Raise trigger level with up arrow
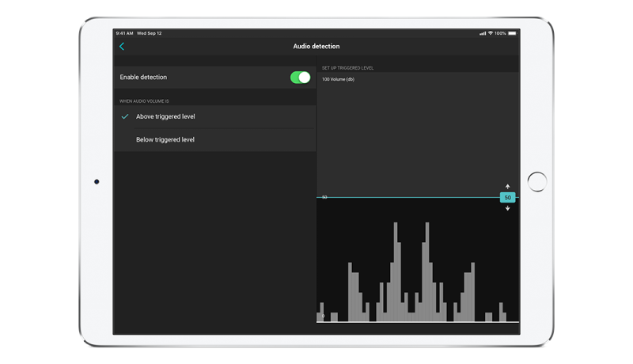The height and width of the screenshot is (364, 633). point(507,187)
